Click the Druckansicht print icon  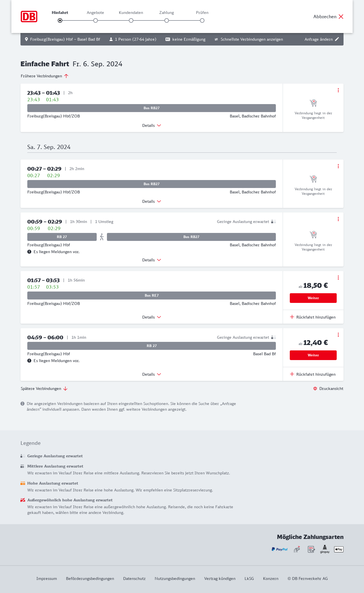[315, 389]
